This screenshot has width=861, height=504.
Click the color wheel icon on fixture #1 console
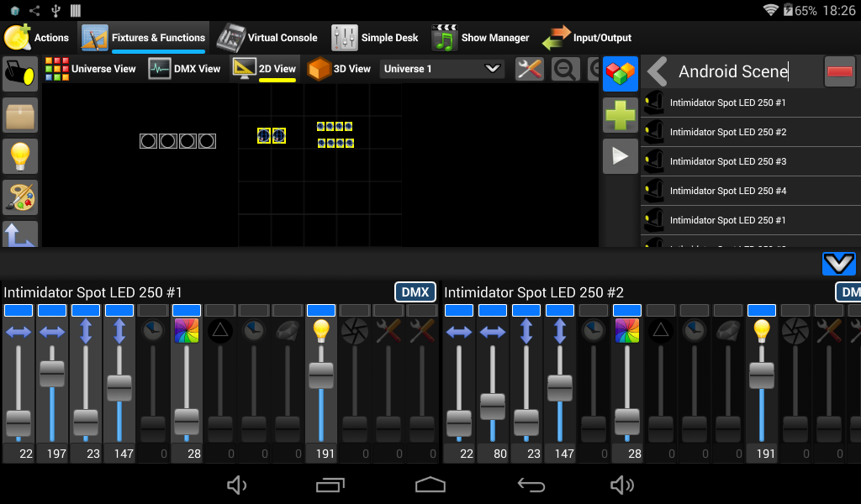click(x=187, y=331)
